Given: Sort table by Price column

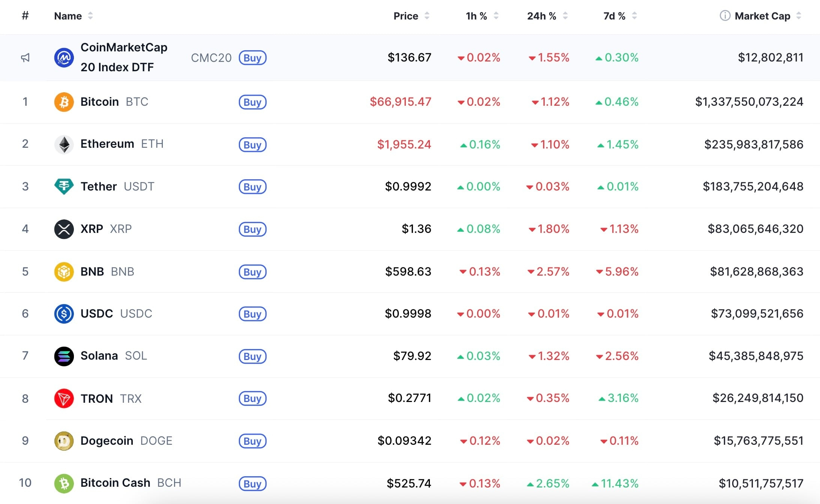Looking at the screenshot, I should click(406, 16).
